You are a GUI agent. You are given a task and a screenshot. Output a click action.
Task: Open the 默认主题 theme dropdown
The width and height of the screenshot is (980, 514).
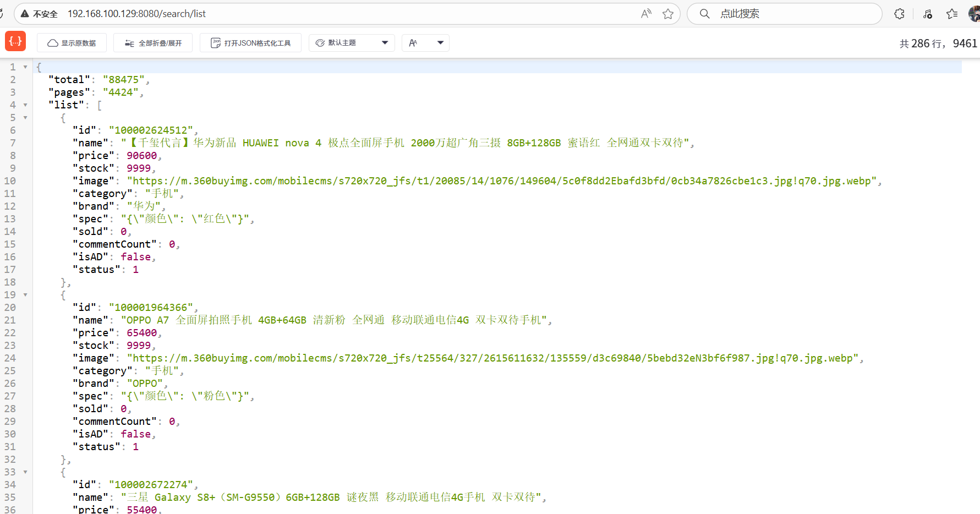click(352, 43)
